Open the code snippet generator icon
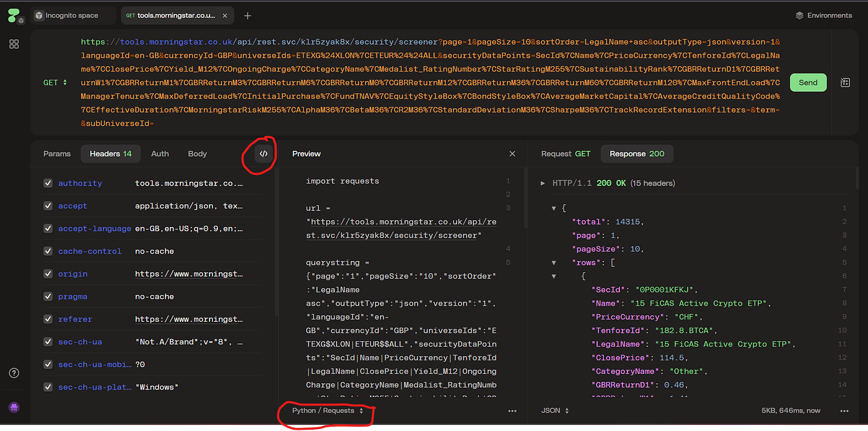 tap(263, 154)
